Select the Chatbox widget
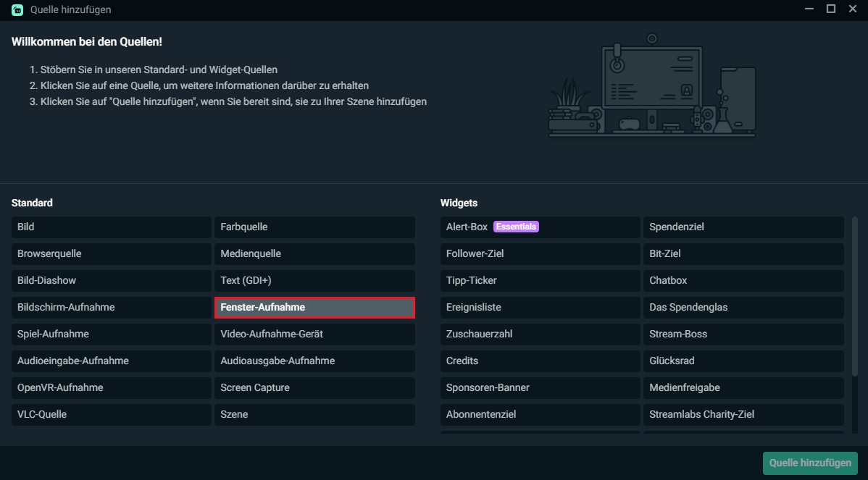This screenshot has width=868, height=480. pos(743,280)
